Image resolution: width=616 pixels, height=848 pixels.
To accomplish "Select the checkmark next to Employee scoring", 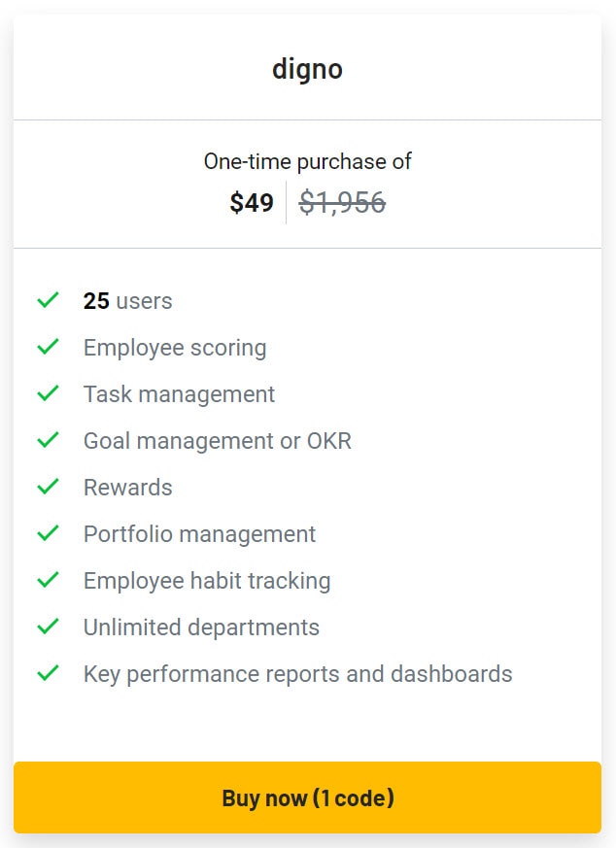I will 47,347.
